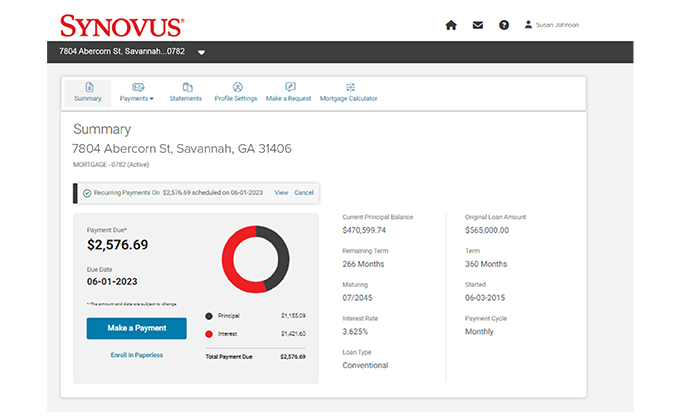Open help with the question mark icon
This screenshot has height=420, width=680.
click(x=504, y=25)
